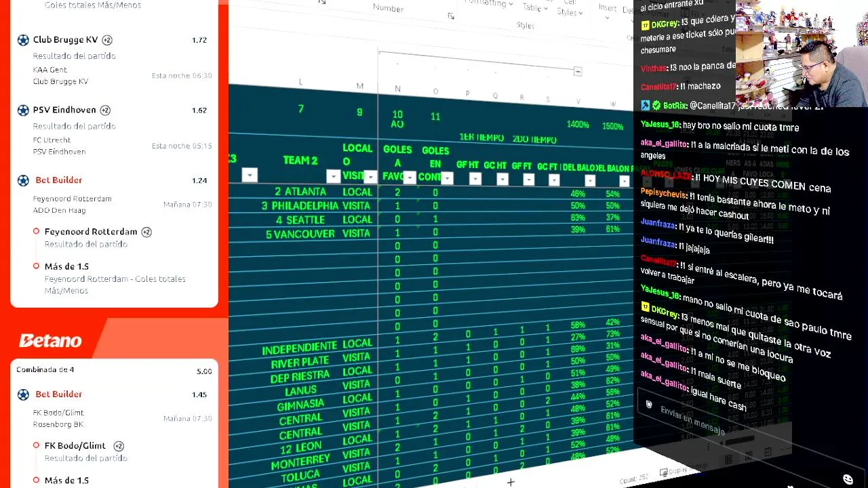Screen dimensions: 868x488
Task: Open the emote picker smiley in chat
Action: [x=848, y=479]
